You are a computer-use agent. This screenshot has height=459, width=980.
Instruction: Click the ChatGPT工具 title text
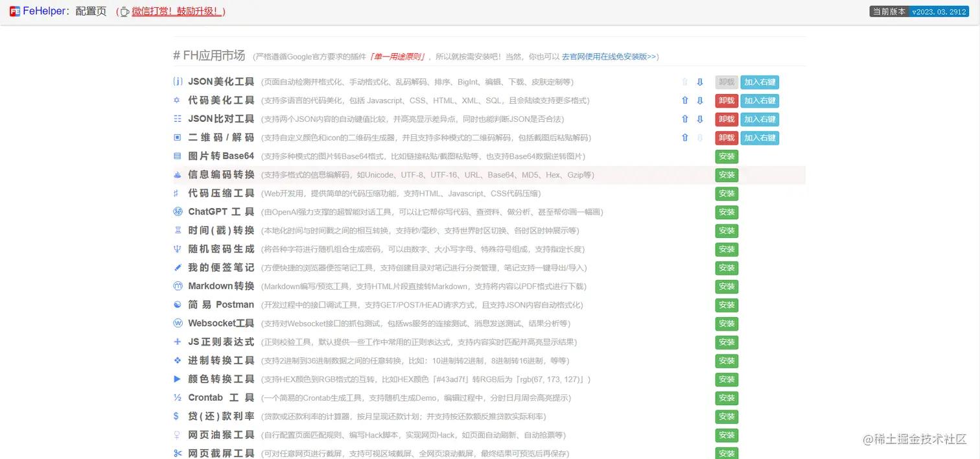pos(221,212)
